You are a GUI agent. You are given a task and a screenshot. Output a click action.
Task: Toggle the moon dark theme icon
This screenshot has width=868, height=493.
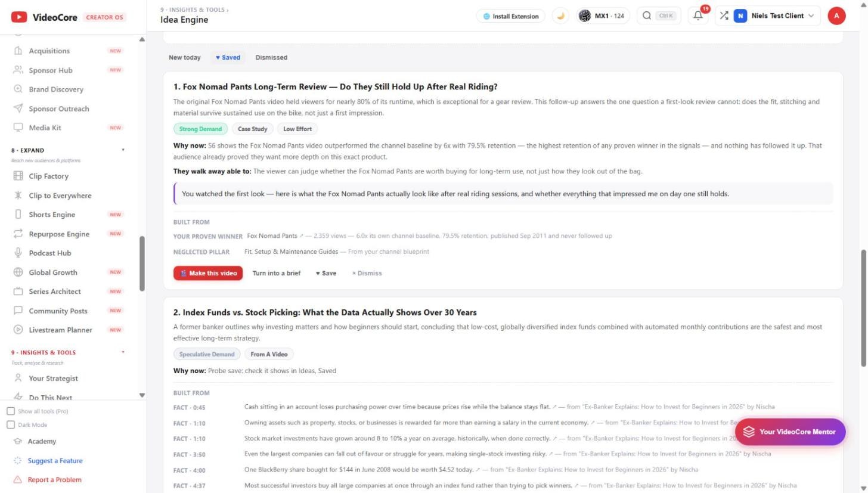tap(560, 16)
